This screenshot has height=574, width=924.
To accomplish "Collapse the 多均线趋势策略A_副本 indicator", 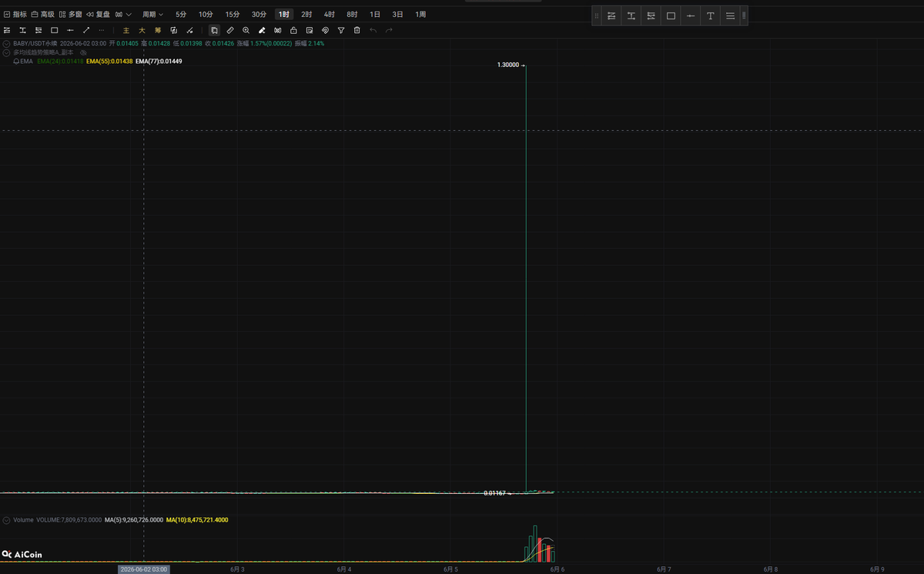I will tap(6, 52).
